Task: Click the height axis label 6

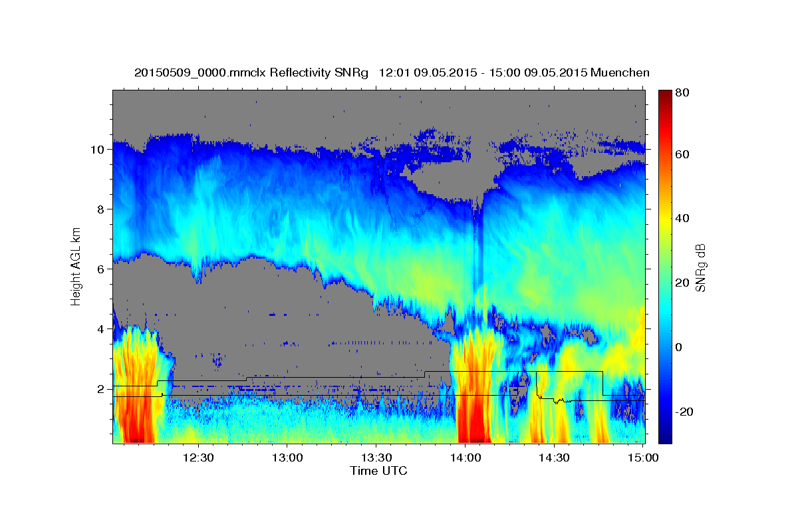Action: (x=102, y=269)
